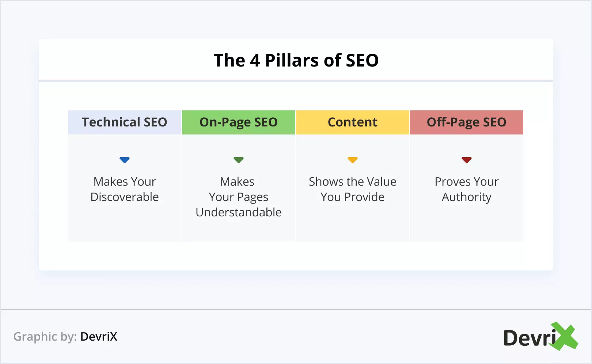Click the blue arrow under Technical SEO

[x=125, y=160]
